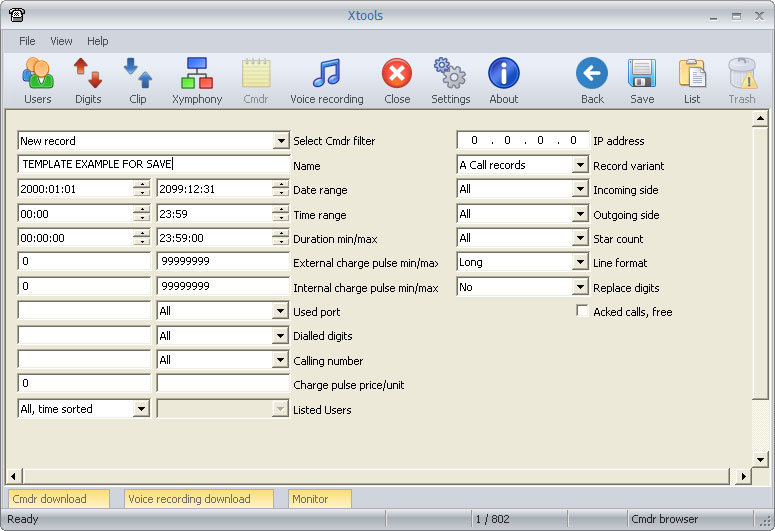The image size is (775, 531).
Task: Open the Record variant dropdown
Action: coord(580,165)
